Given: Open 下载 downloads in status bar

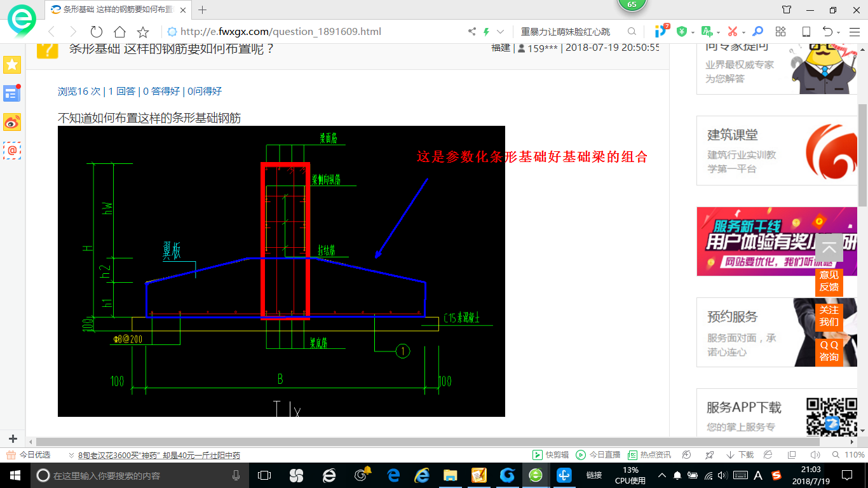Looking at the screenshot, I should point(740,455).
